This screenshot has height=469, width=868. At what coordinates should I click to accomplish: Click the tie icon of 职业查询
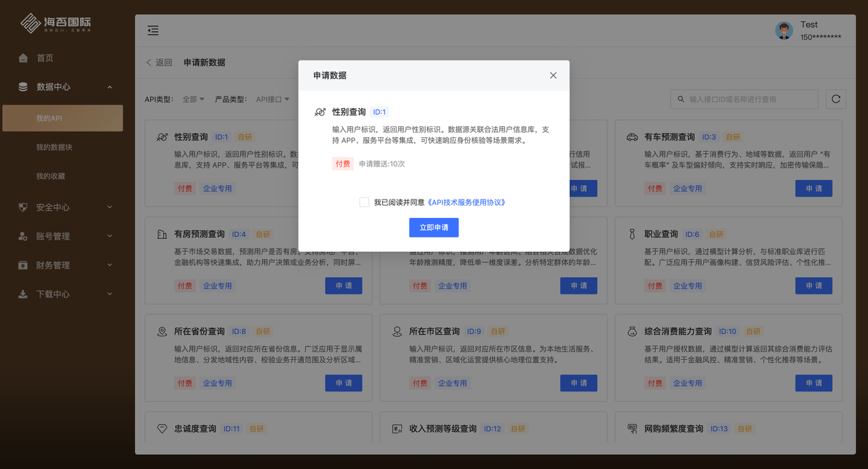[632, 234]
